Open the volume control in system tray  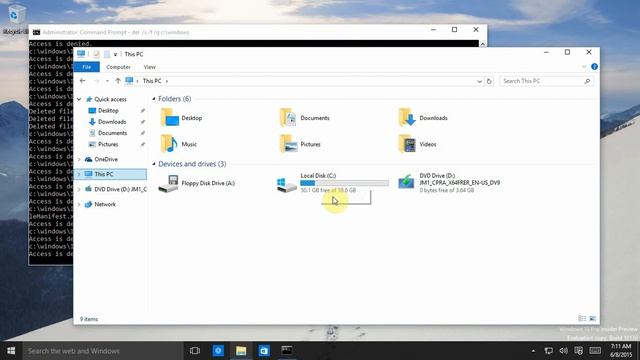[x=564, y=351]
